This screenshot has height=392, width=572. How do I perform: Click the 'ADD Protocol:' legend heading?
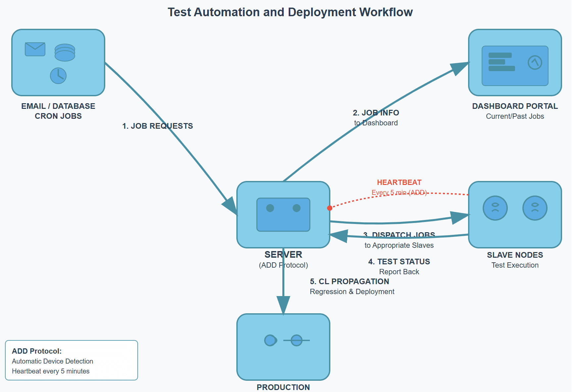[37, 351]
